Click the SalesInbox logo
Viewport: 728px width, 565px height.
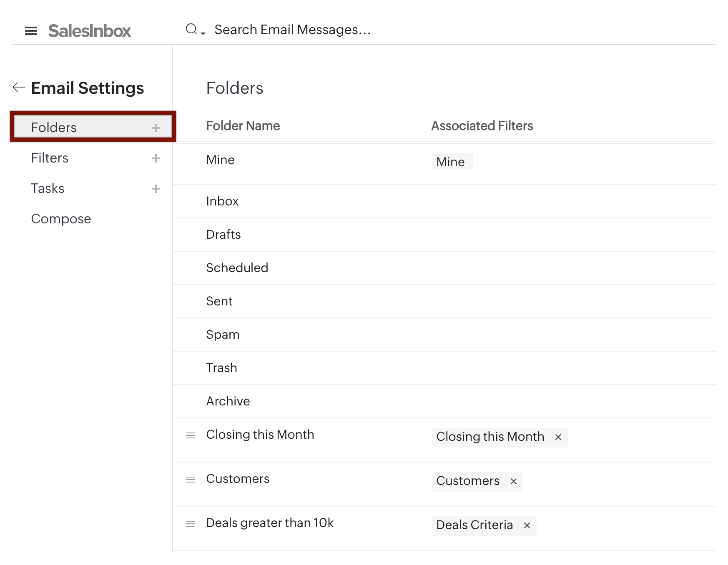pyautogui.click(x=89, y=31)
